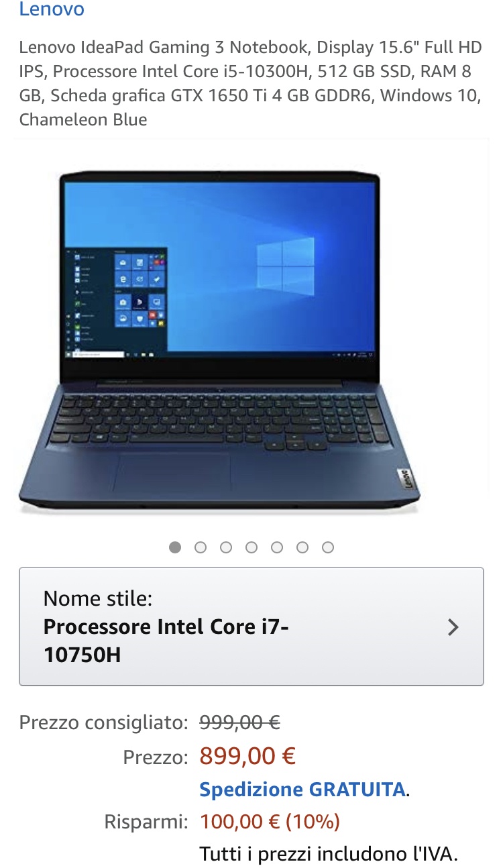Select the second image carousel dot
The image size is (503, 868).
click(x=201, y=547)
